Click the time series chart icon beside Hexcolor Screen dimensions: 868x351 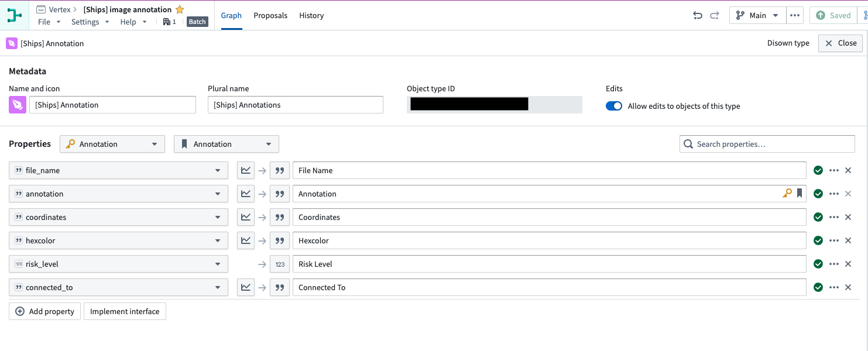click(x=245, y=240)
